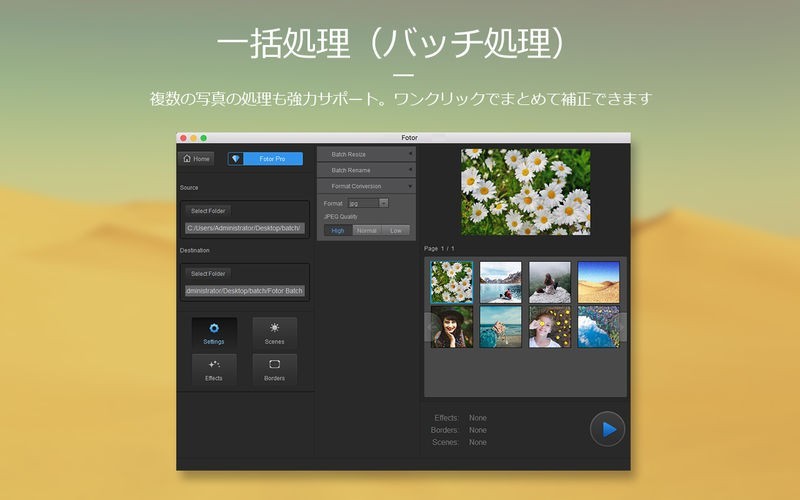Open the Borders frame icon panel
The height and width of the screenshot is (500, 800).
(x=274, y=370)
